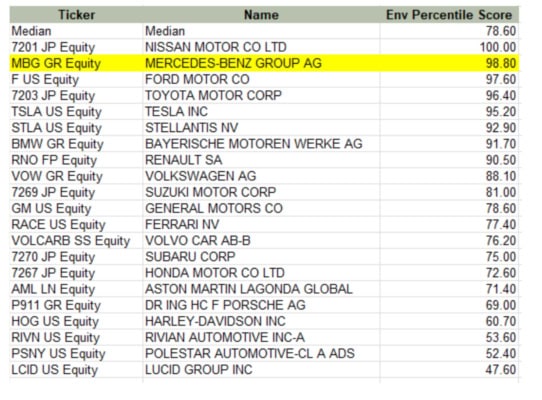This screenshot has height=400, width=542.
Task: Select the ASTON MARTIN LAGONDA GLOBAL cell
Action: point(261,289)
